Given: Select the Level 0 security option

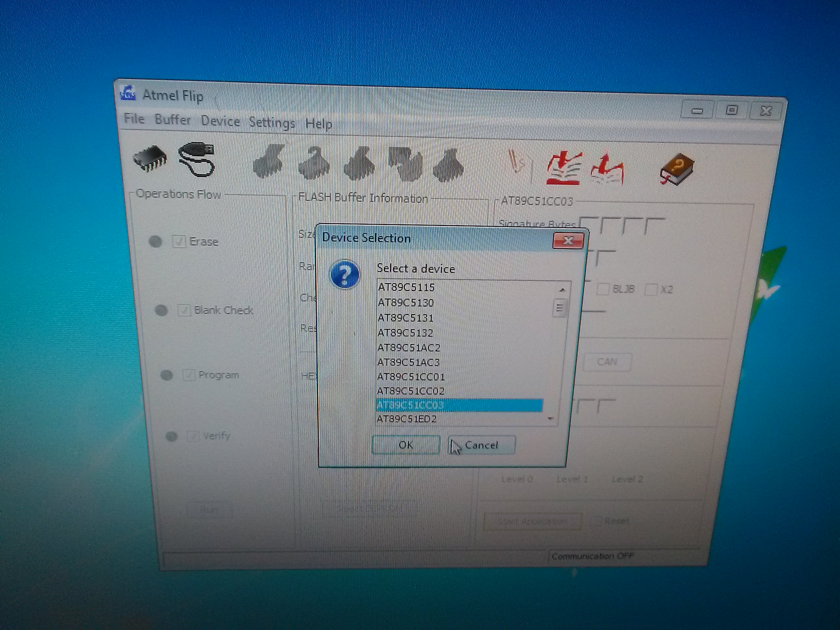Looking at the screenshot, I should point(517,479).
